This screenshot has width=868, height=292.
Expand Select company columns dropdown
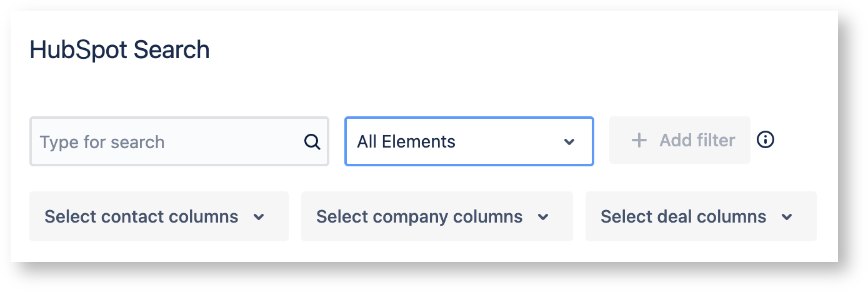tap(437, 216)
